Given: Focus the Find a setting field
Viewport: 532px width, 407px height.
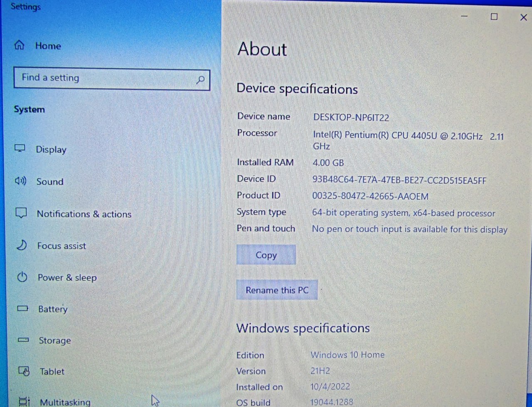Looking at the screenshot, I should pos(112,79).
